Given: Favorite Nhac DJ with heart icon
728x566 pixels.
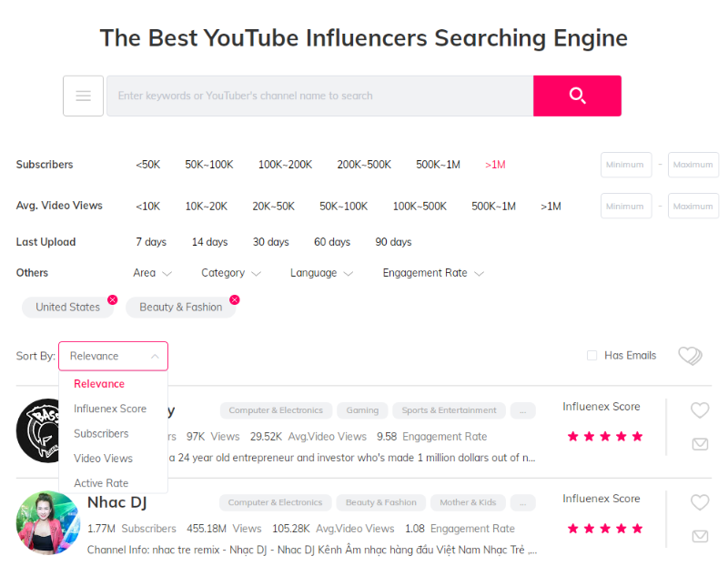Looking at the screenshot, I should (x=699, y=502).
